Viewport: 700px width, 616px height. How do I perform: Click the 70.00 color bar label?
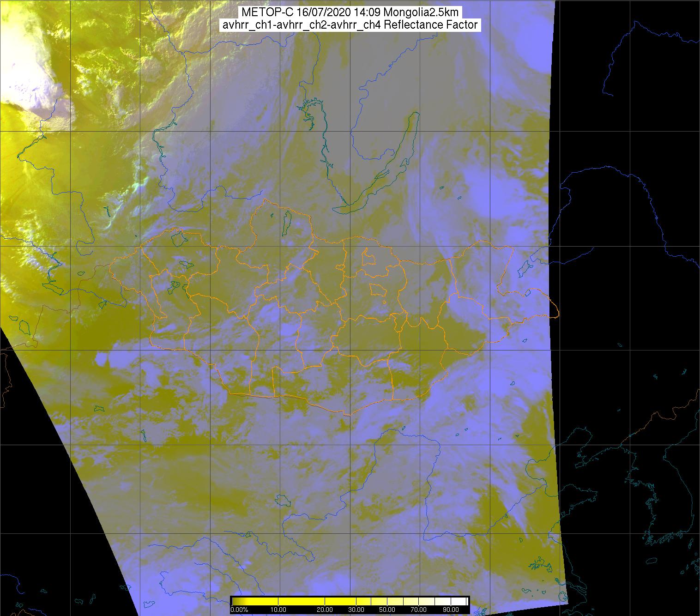click(418, 610)
